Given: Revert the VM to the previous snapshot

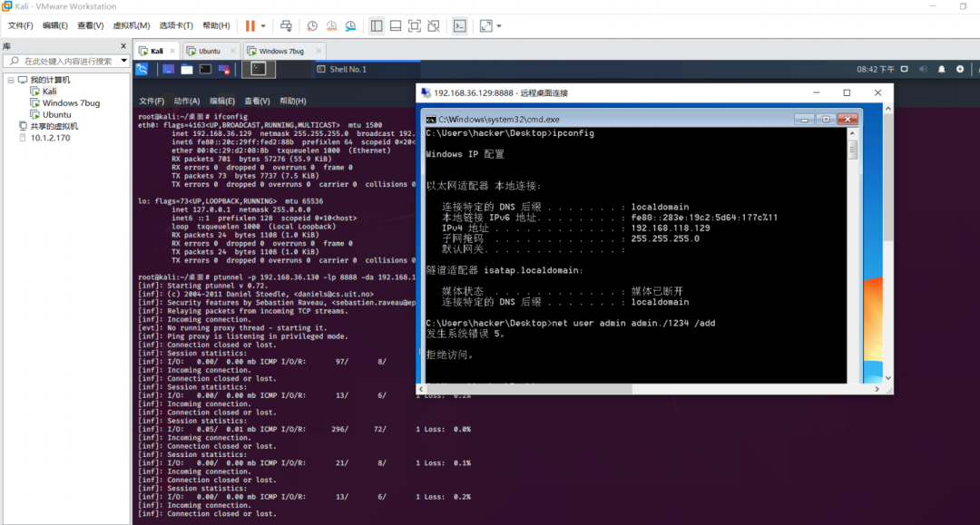Looking at the screenshot, I should pos(331,25).
